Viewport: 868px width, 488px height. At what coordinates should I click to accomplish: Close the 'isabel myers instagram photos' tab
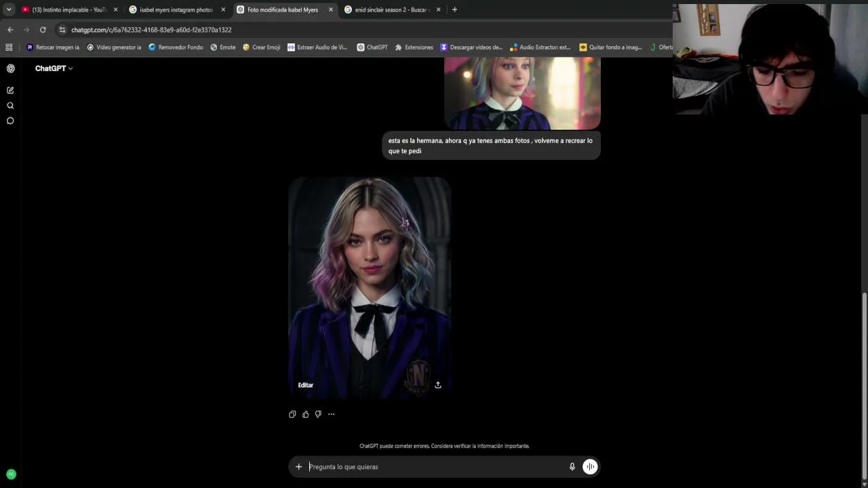tap(223, 9)
